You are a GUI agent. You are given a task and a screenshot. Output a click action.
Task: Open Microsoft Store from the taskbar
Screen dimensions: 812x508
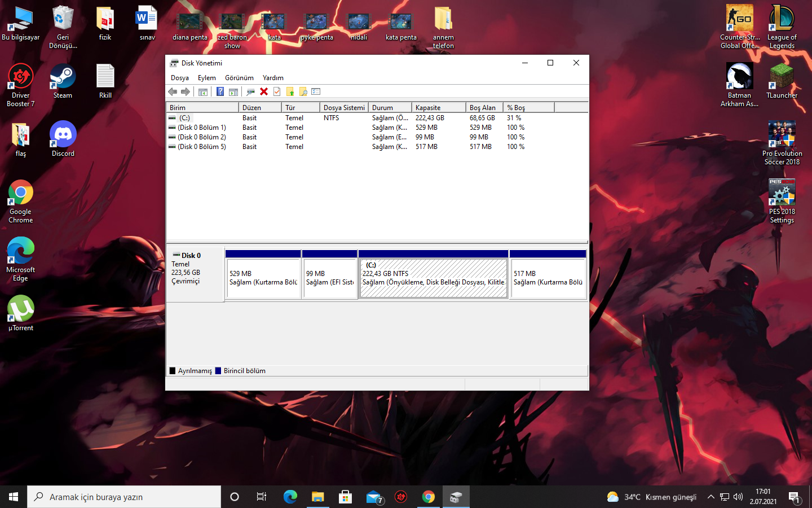click(346, 497)
